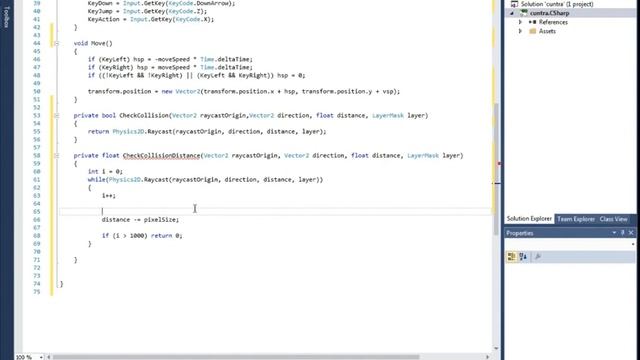Expand the Assets folder node
Image resolution: width=640 pixels, height=360 pixels.
point(520,31)
